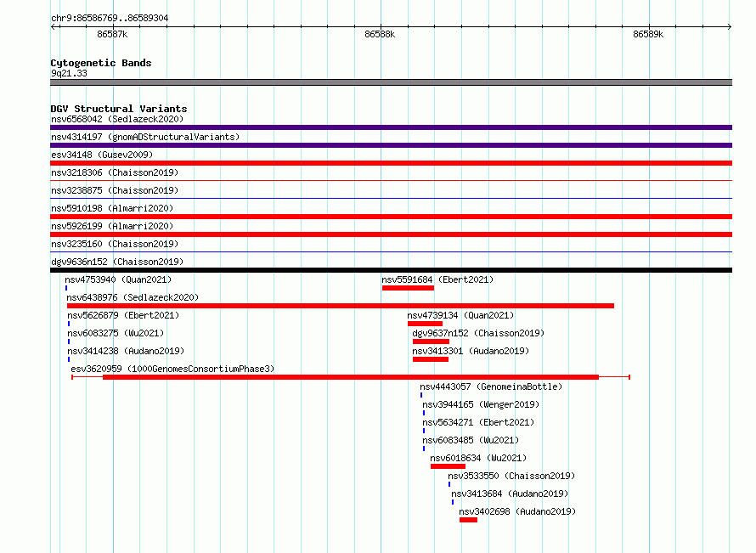Click nsv3413301 (Audano2019) label

(x=471, y=351)
